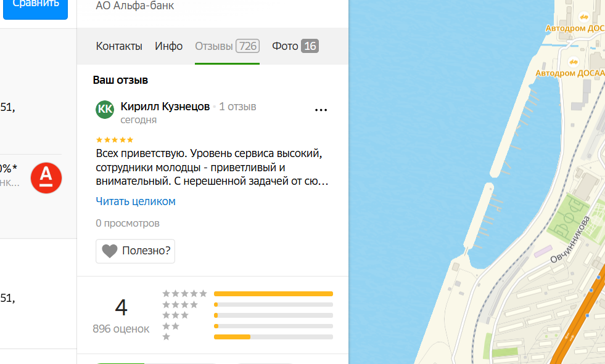Click the heart icon in Полезно button
This screenshot has width=605, height=364.
point(110,251)
